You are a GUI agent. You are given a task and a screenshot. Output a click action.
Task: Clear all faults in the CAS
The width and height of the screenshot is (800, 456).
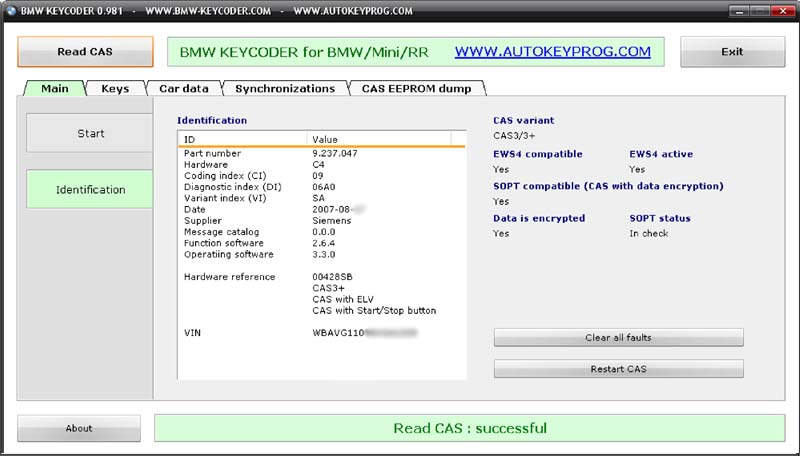point(618,338)
